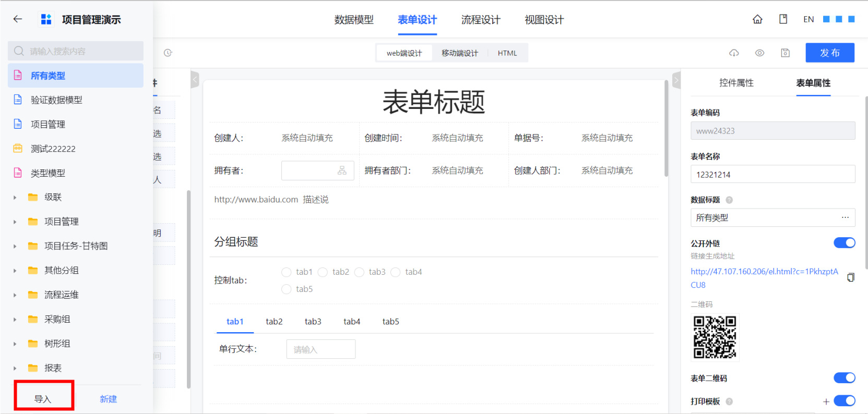Toggle the 表单二维码 switch

click(844, 378)
